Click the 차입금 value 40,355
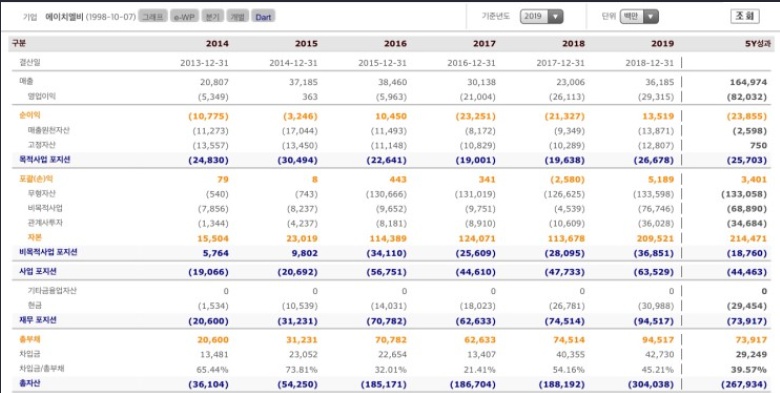Image resolution: width=780 pixels, height=393 pixels. [571, 355]
